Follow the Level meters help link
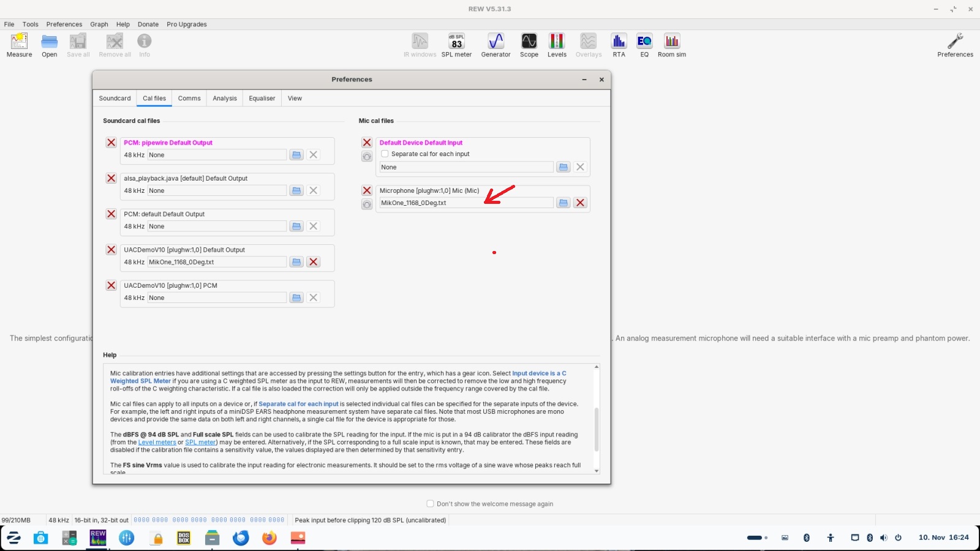 [157, 443]
